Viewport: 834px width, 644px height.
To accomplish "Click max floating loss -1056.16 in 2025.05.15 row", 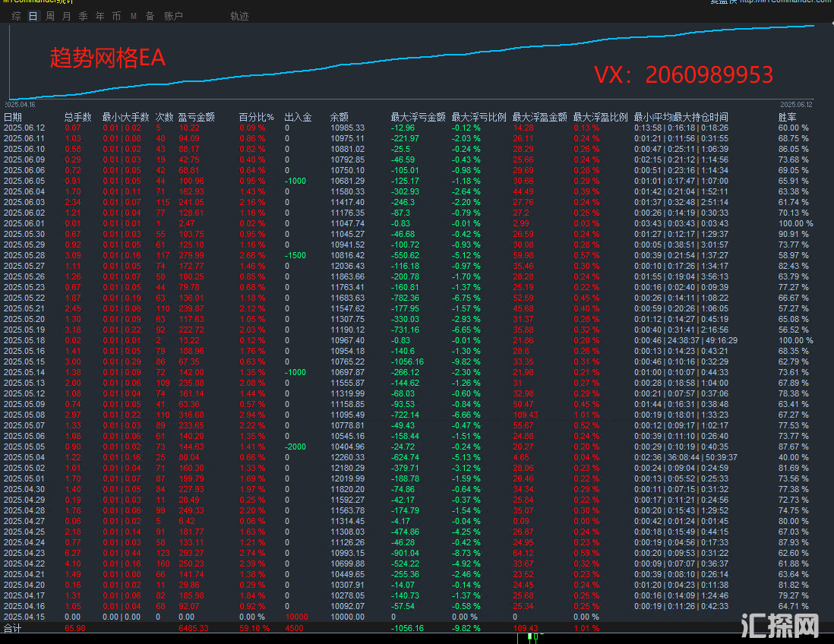I will (x=407, y=361).
